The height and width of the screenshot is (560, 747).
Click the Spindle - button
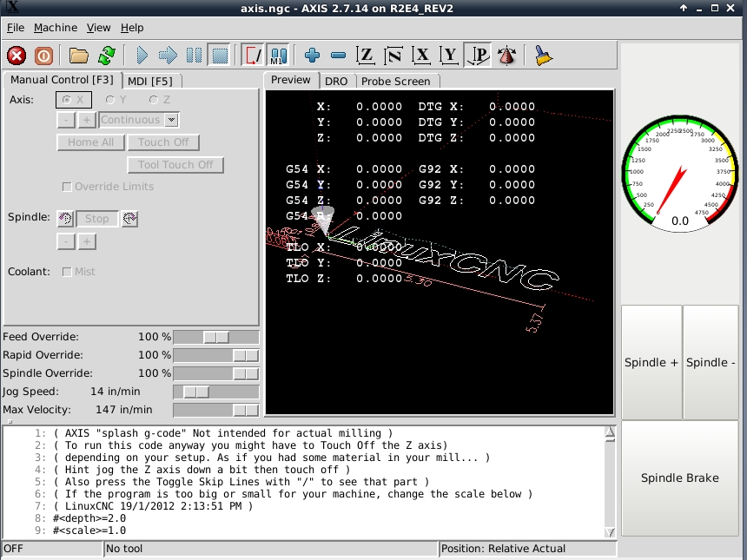(711, 363)
